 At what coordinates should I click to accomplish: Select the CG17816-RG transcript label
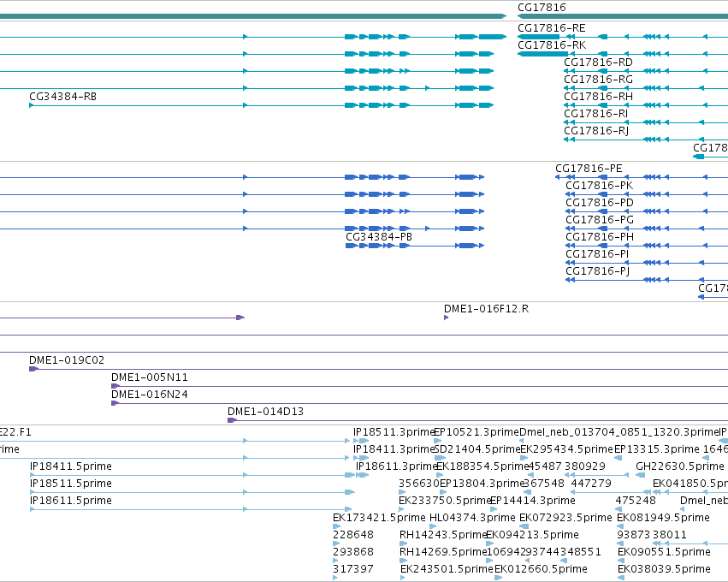[x=598, y=80]
